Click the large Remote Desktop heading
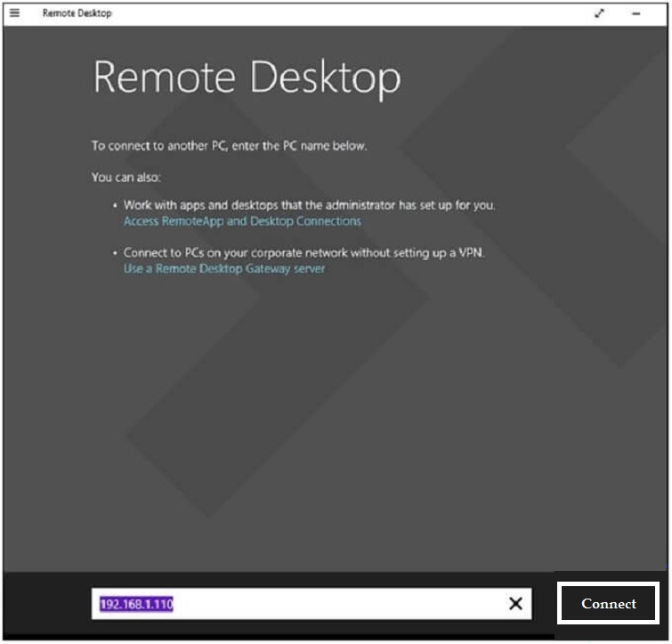This screenshot has height=644, width=672. pyautogui.click(x=247, y=78)
